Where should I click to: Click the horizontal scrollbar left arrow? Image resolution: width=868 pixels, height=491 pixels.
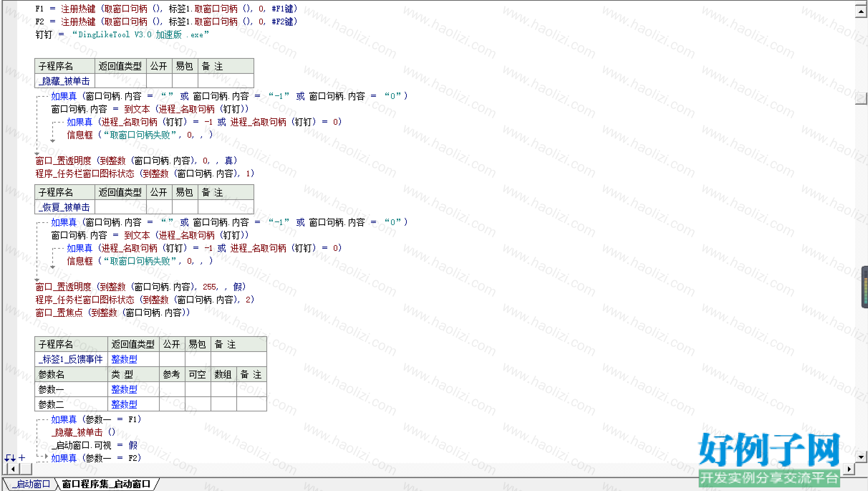(x=13, y=469)
